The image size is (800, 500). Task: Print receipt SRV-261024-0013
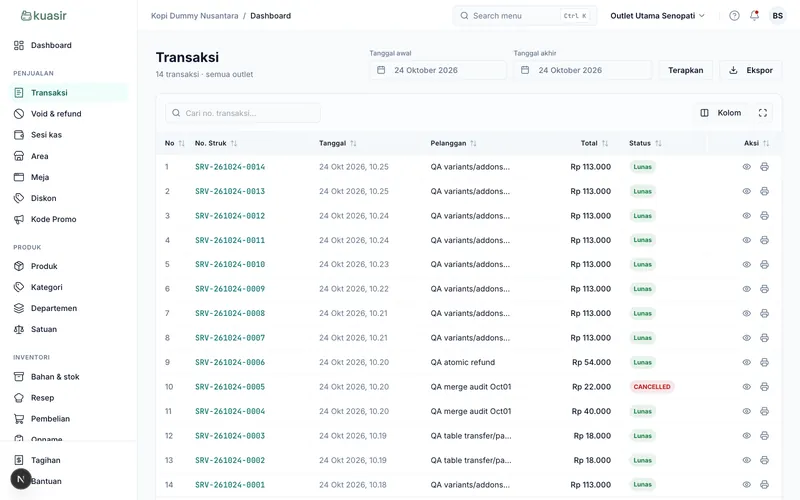764,191
